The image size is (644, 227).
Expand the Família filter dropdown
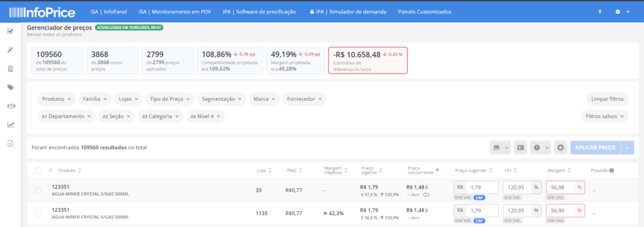click(95, 99)
